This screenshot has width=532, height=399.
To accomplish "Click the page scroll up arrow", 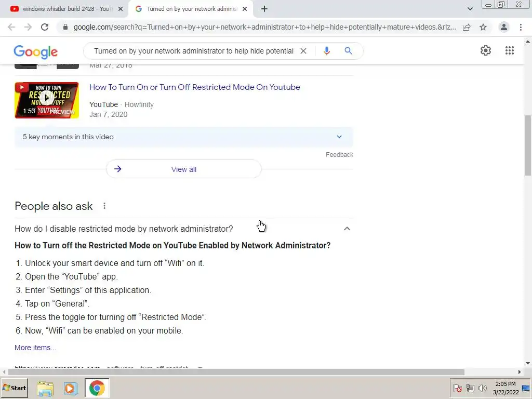I will click(528, 42).
